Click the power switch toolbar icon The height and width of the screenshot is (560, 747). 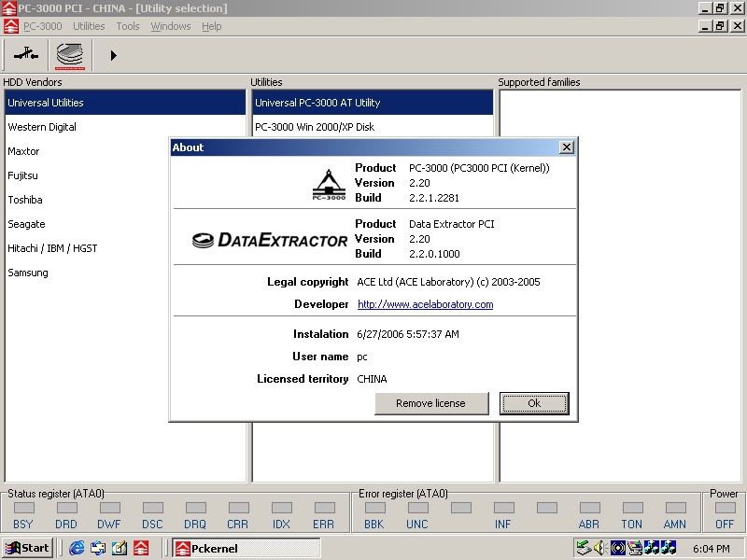(26, 55)
